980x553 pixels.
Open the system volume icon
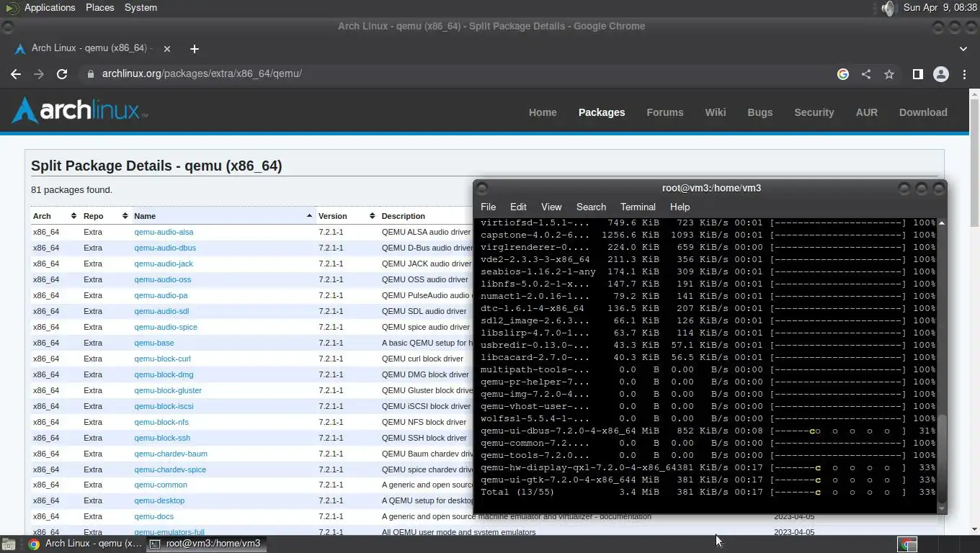click(x=888, y=8)
